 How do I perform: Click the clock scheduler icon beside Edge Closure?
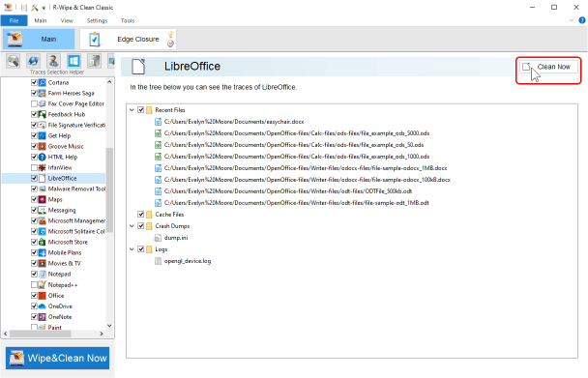pos(170,44)
